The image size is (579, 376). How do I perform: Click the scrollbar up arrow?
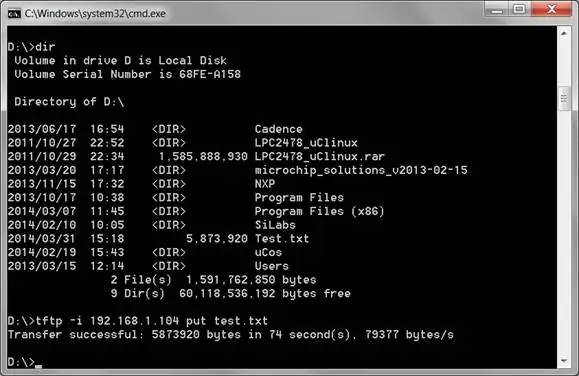pos(564,34)
